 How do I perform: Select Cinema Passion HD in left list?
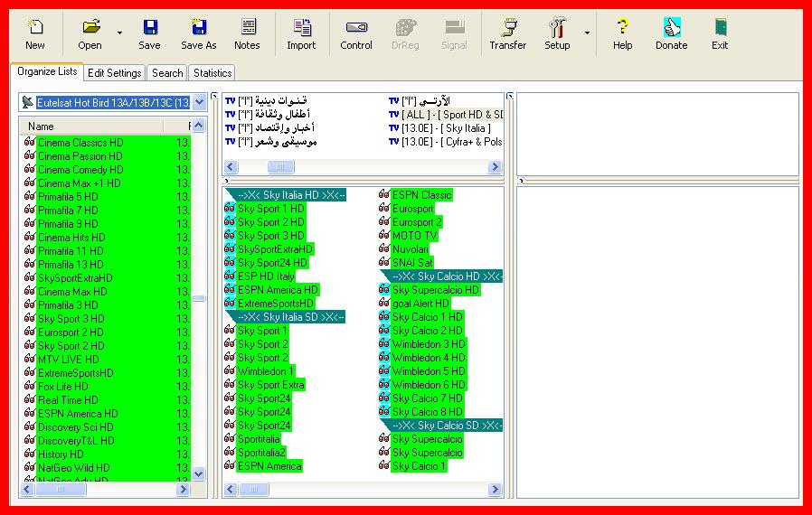[x=80, y=155]
